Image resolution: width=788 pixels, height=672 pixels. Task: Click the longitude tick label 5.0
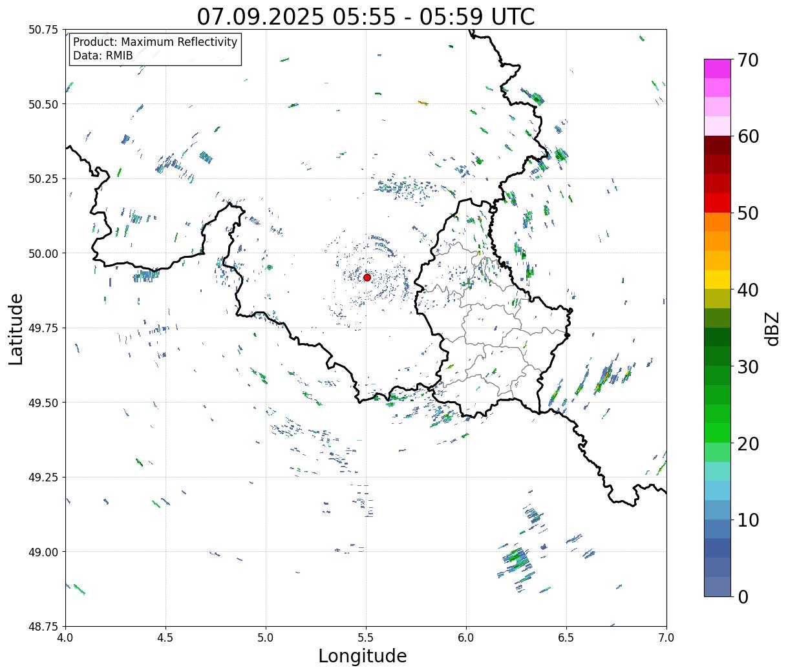pos(266,638)
